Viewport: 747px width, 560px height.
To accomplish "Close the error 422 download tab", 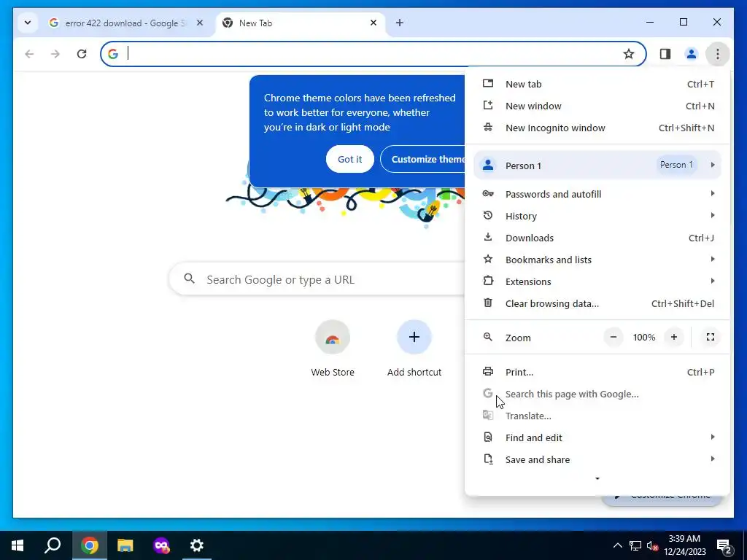I will pos(200,23).
